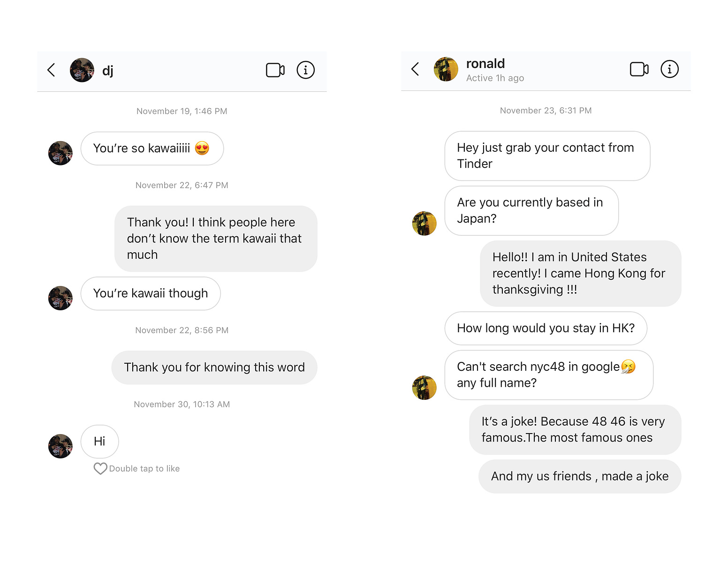This screenshot has width=728, height=562.
Task: Tap the heart icon under Hi message
Action: pyautogui.click(x=100, y=468)
